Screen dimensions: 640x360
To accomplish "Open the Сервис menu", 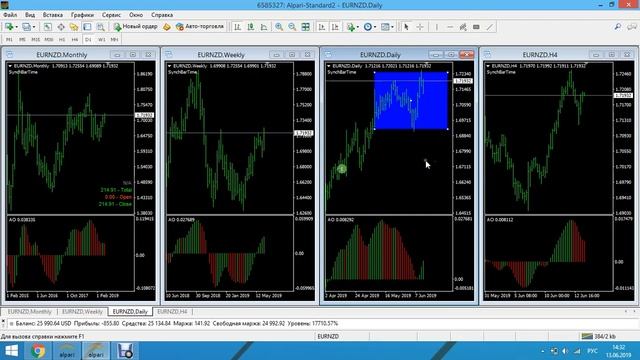I will click(111, 15).
